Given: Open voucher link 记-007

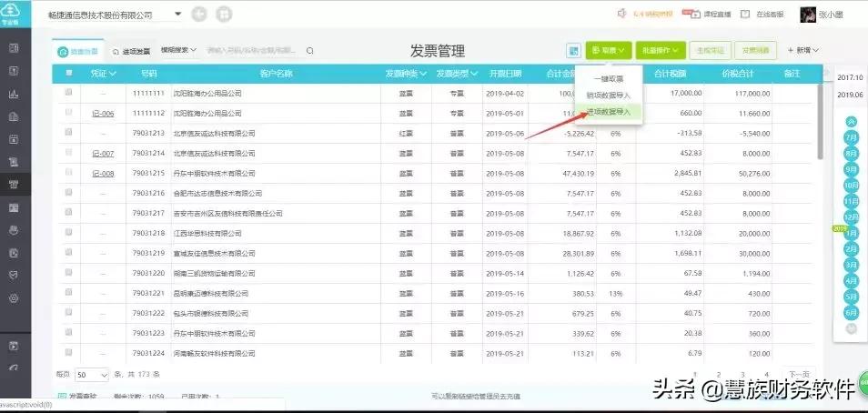Looking at the screenshot, I should point(103,154).
